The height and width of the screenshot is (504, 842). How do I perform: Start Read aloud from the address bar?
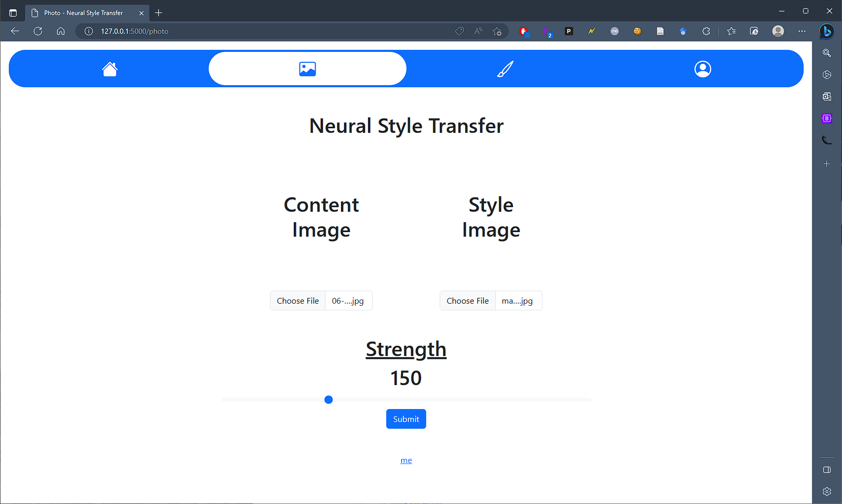coord(478,31)
